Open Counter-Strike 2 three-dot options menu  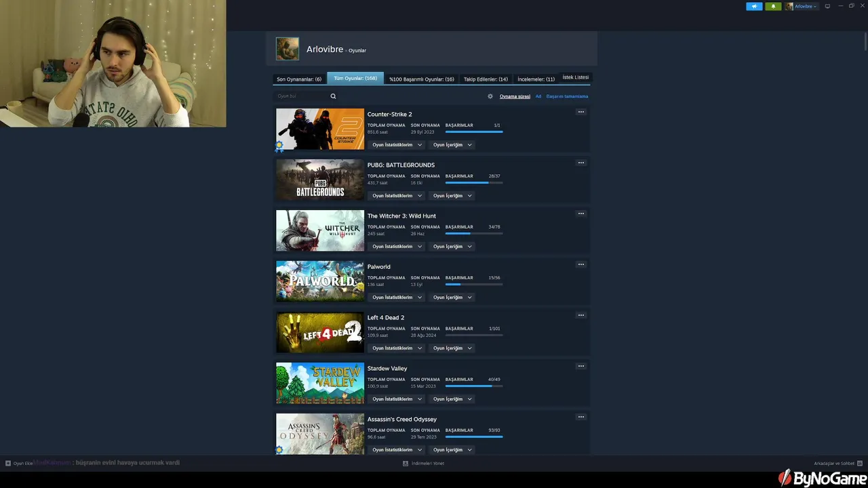click(581, 112)
